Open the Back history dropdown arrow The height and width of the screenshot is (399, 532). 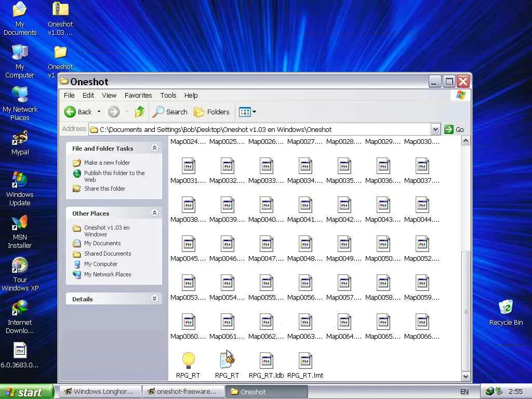click(99, 112)
